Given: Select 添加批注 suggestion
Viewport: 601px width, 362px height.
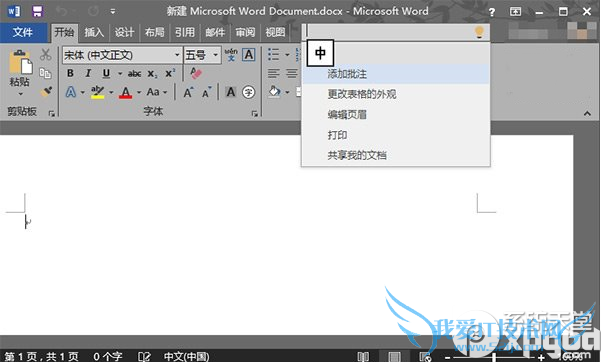Looking at the screenshot, I should pos(396,74).
